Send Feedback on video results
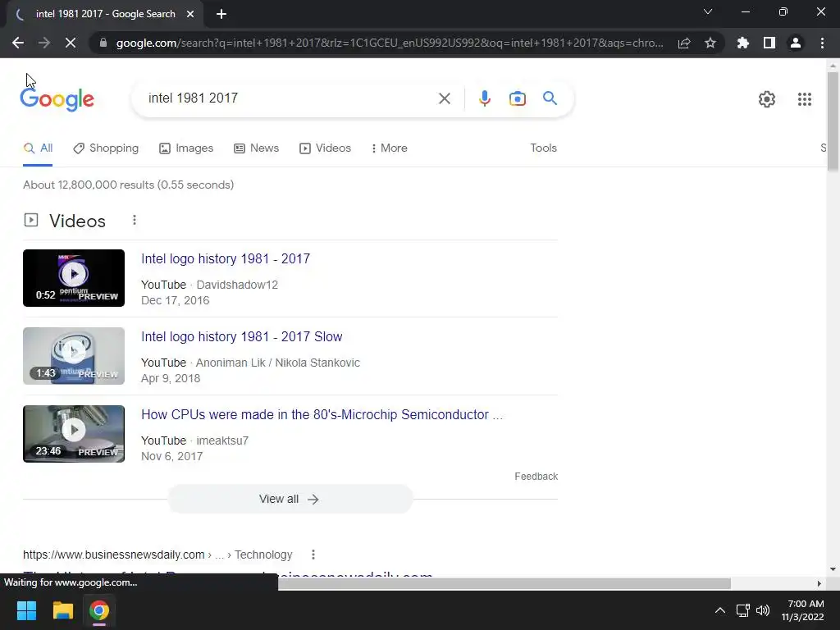Screen dimensions: 840x630 [536, 477]
